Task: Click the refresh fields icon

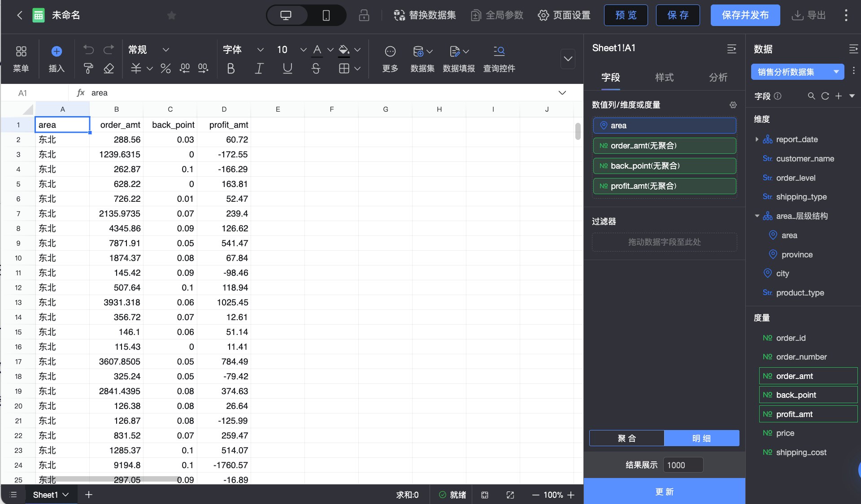Action: click(825, 96)
